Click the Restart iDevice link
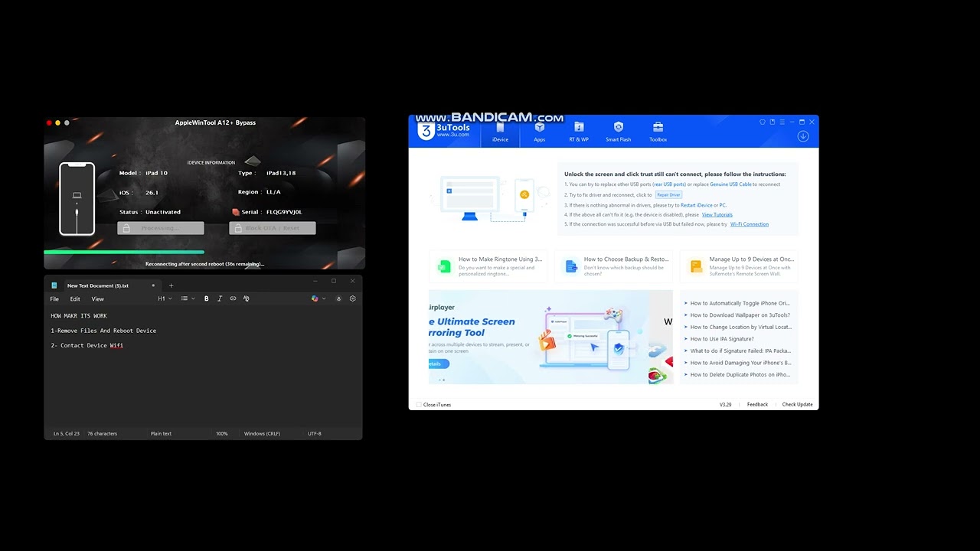The image size is (980, 551). [x=697, y=205]
